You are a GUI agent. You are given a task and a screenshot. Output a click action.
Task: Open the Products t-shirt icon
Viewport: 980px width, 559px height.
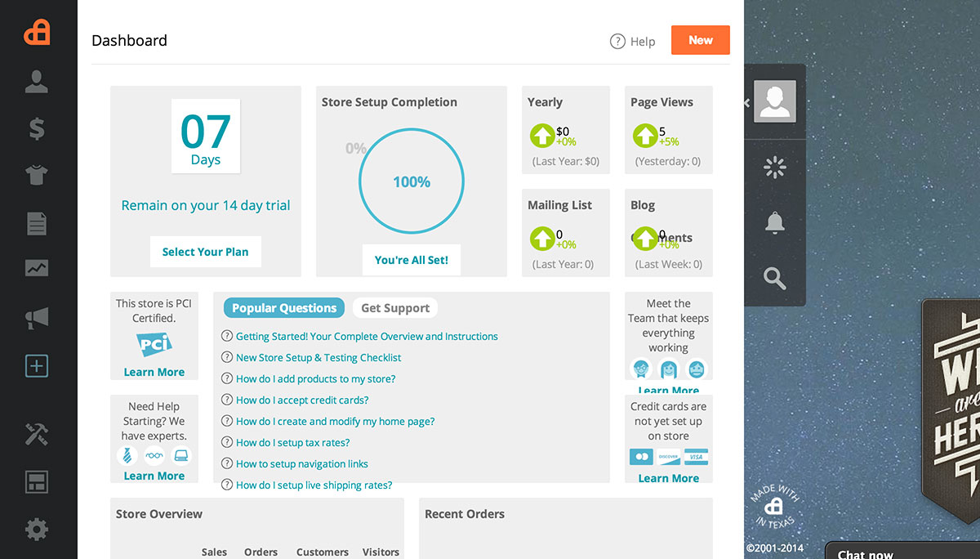pyautogui.click(x=37, y=175)
